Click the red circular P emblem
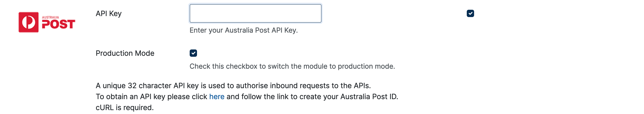Viewport: 644px width, 114px height. [x=29, y=22]
